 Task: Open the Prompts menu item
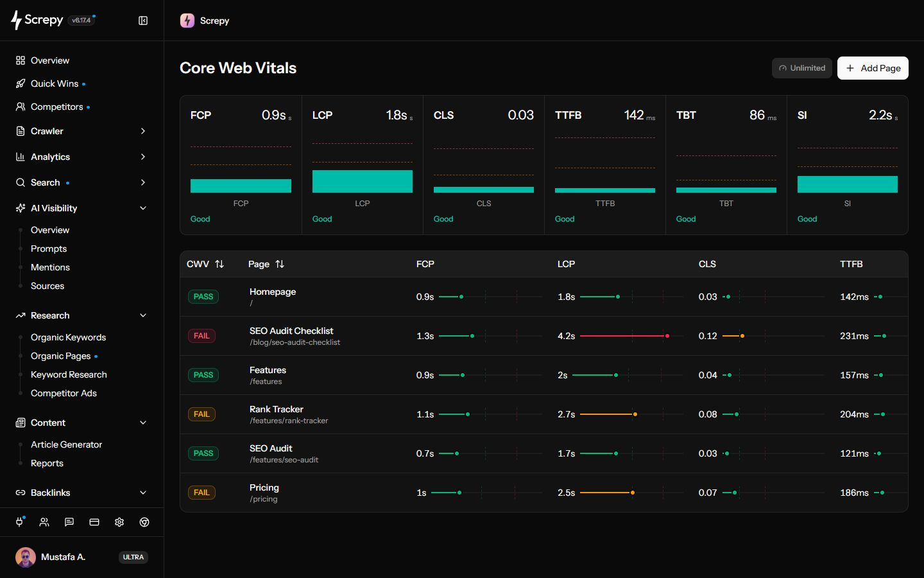click(49, 249)
